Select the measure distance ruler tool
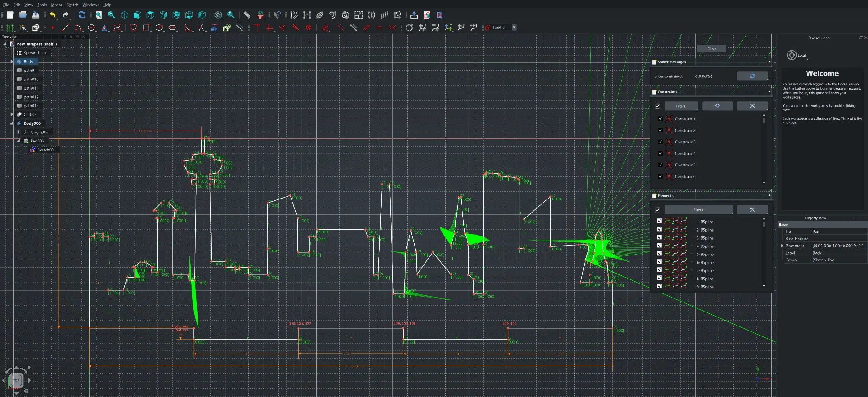Image resolution: width=868 pixels, height=397 pixels. click(247, 15)
